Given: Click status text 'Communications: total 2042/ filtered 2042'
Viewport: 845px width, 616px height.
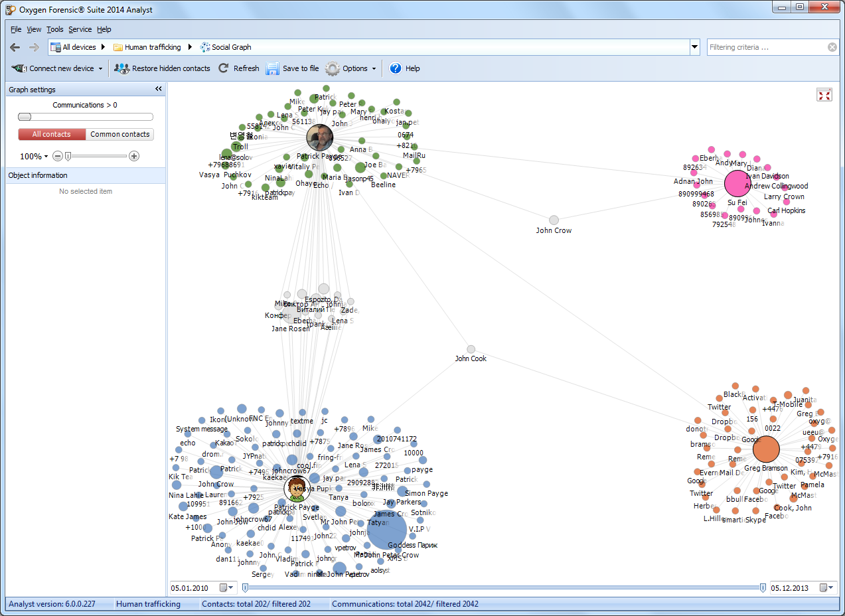Looking at the screenshot, I should 405,604.
